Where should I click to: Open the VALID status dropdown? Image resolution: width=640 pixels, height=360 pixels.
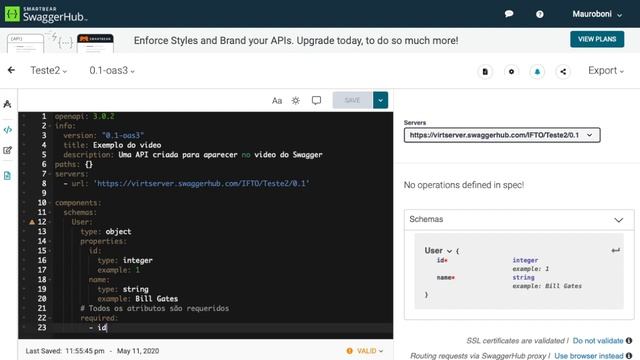(x=365, y=351)
